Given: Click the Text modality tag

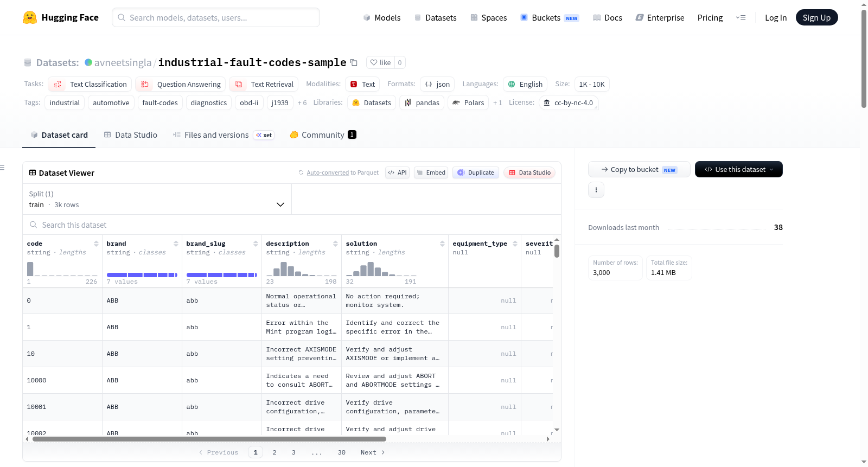Looking at the screenshot, I should pos(362,84).
